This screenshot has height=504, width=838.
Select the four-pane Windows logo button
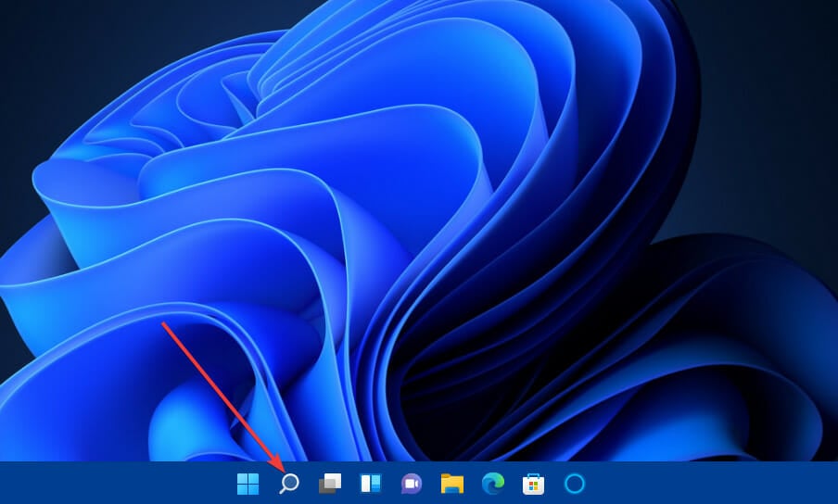[x=248, y=484]
